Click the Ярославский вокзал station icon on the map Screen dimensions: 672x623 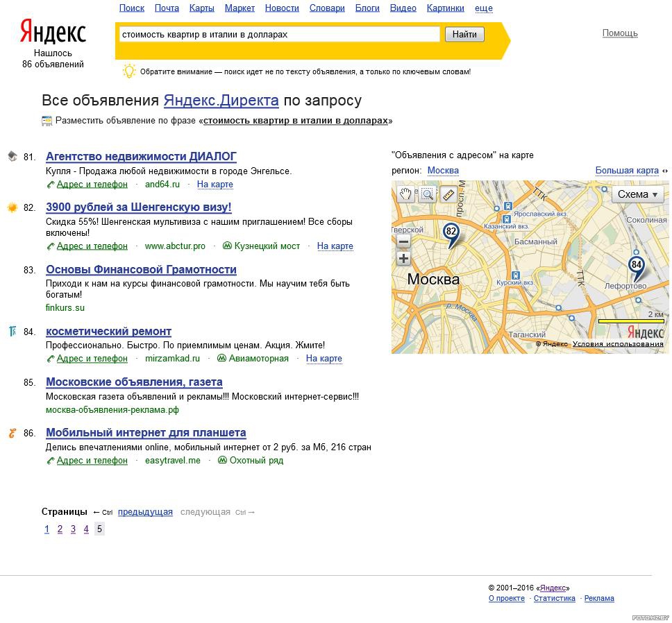(508, 206)
